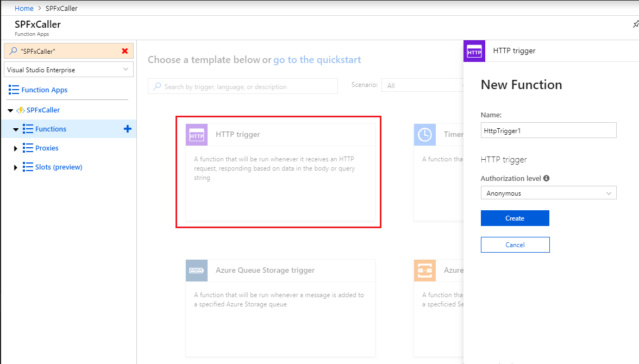Open the Authorization level Anonymous dropdown

click(548, 193)
